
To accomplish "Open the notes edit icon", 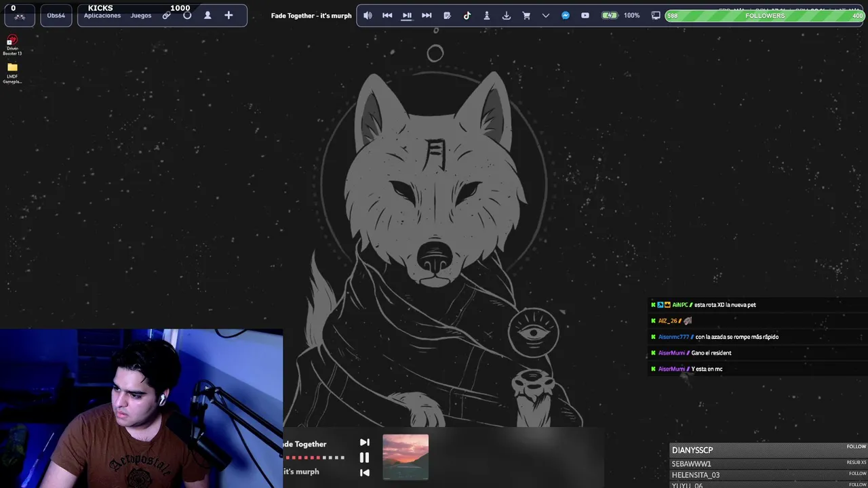I will coord(447,16).
